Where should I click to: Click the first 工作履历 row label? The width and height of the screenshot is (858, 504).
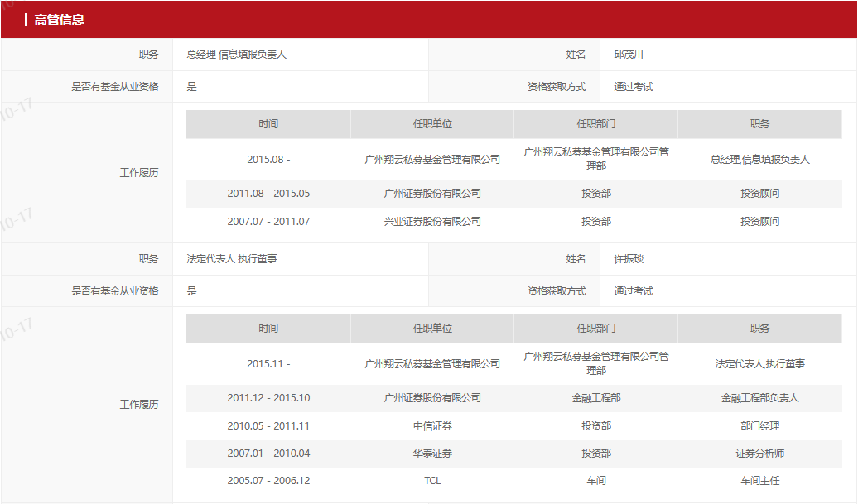click(x=139, y=173)
